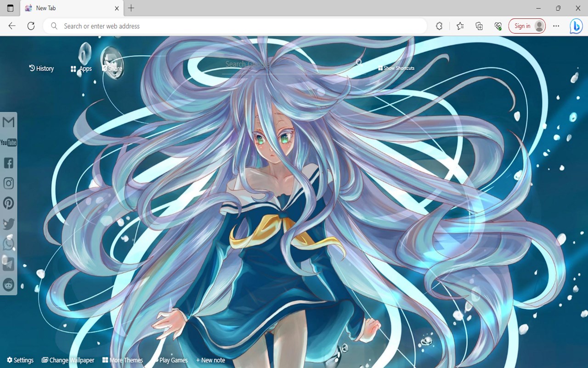Close the New Tab tab
The height and width of the screenshot is (368, 588).
[x=117, y=8]
